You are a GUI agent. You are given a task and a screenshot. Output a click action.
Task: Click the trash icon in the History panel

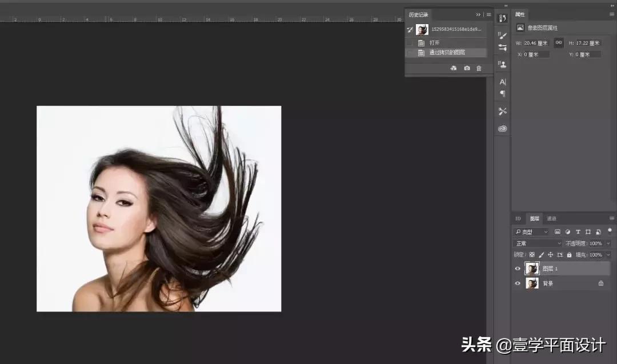(x=479, y=68)
